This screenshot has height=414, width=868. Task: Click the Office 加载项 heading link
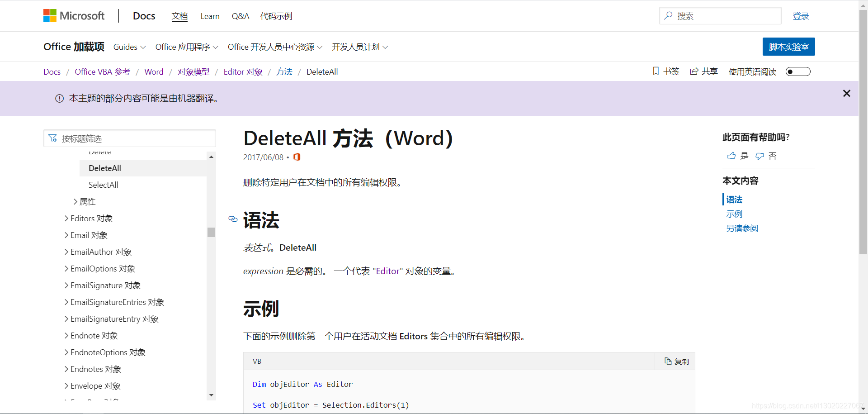74,47
